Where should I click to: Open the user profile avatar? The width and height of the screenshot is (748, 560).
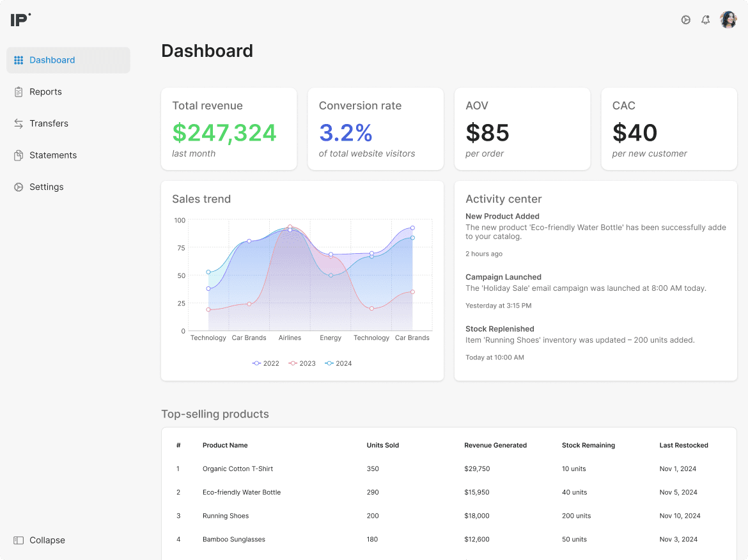[728, 20]
